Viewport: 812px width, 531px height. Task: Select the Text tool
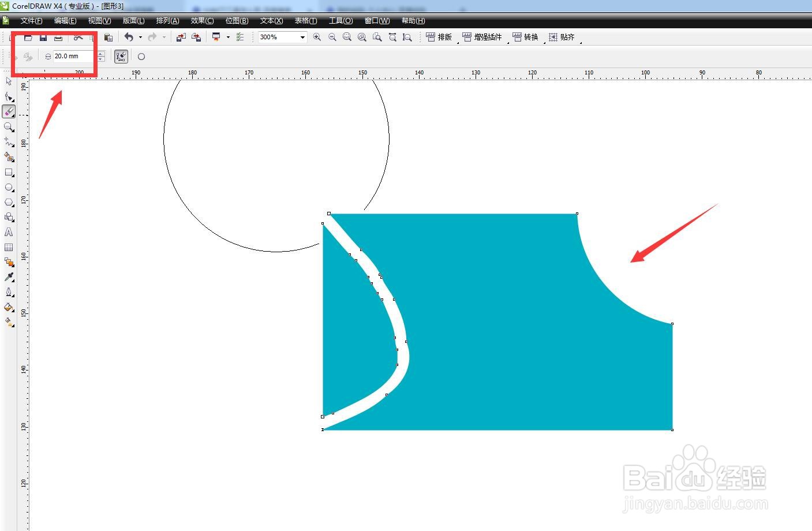pyautogui.click(x=9, y=232)
